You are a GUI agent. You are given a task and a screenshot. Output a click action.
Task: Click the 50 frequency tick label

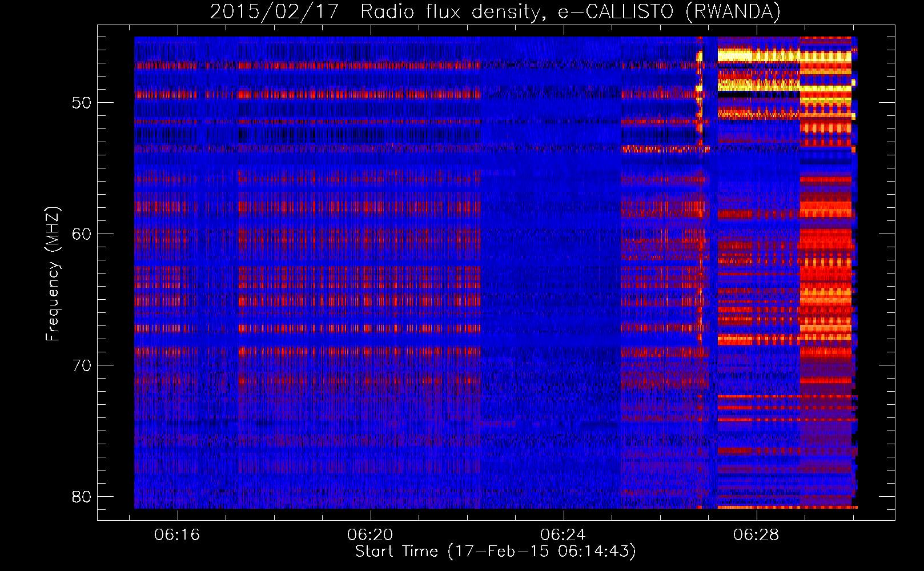82,103
